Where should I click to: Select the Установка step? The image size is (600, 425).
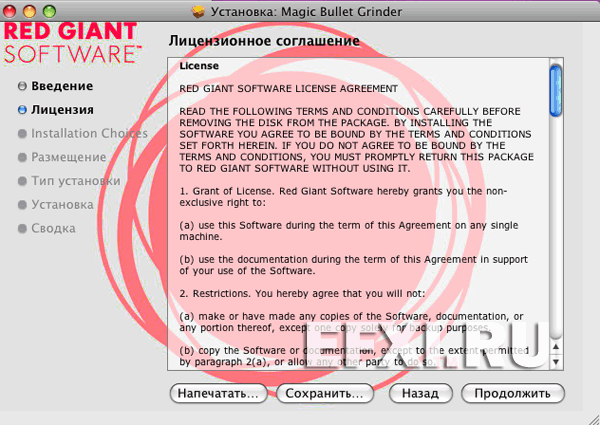pyautogui.click(x=62, y=204)
